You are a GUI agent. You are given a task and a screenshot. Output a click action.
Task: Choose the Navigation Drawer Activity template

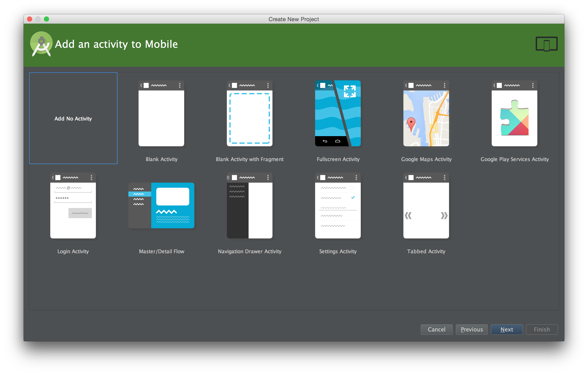(x=250, y=206)
